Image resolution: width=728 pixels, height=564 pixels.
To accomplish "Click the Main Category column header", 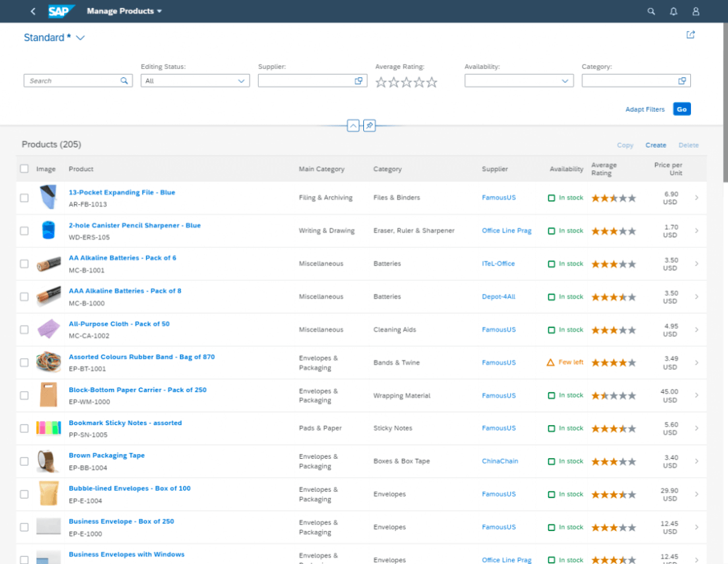I will 322,169.
